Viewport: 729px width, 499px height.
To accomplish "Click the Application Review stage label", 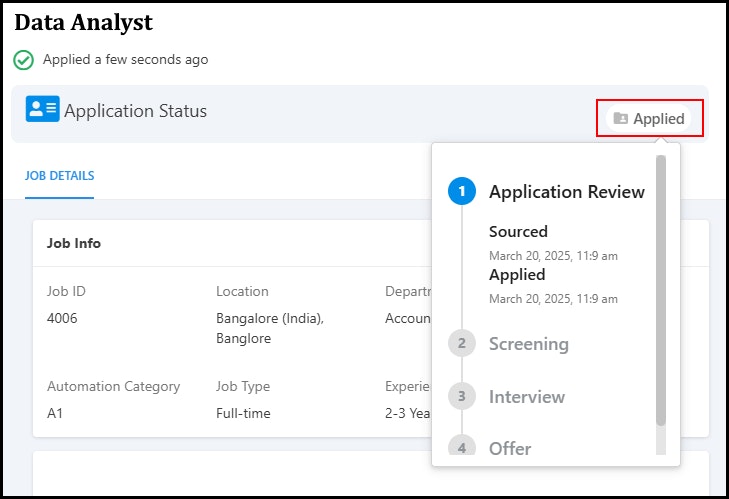I will click(567, 192).
